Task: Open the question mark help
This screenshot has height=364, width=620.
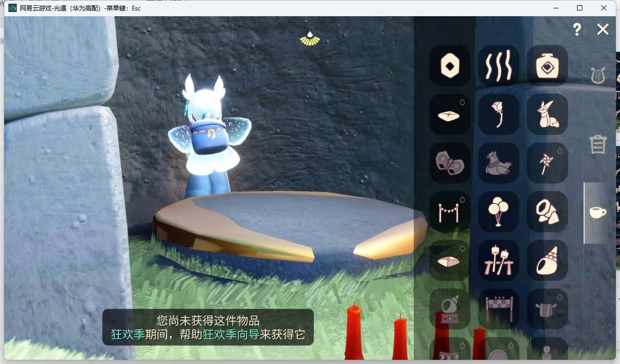Action: (x=577, y=29)
